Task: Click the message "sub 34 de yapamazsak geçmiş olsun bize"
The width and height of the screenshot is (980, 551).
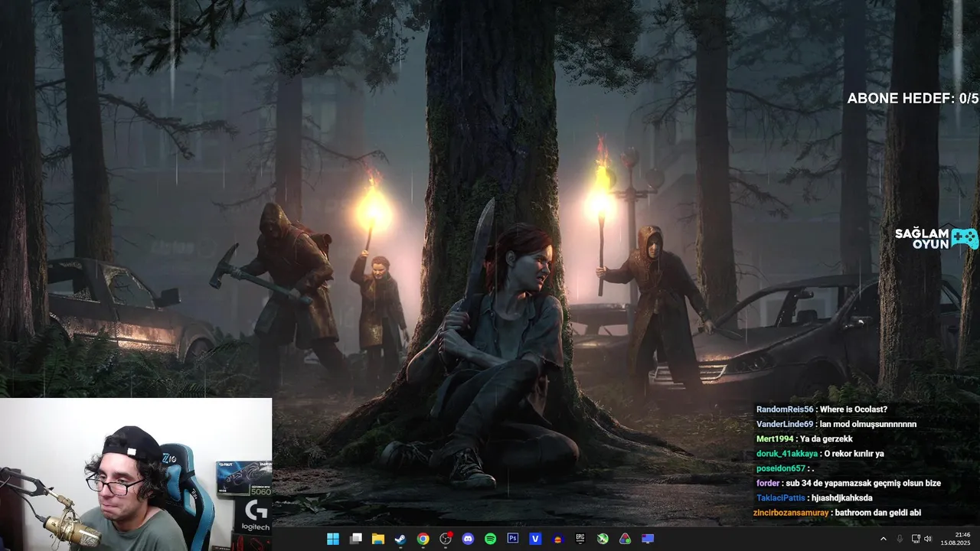Action: (864, 483)
